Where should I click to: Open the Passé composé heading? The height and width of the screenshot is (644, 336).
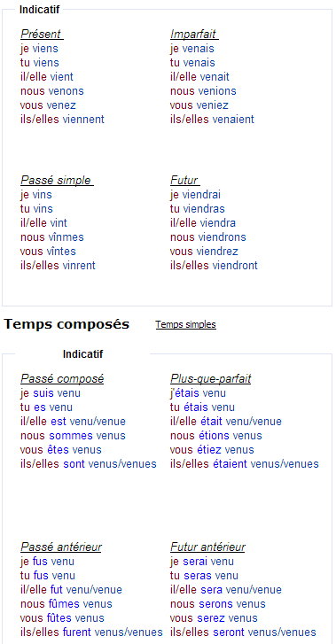click(x=62, y=378)
